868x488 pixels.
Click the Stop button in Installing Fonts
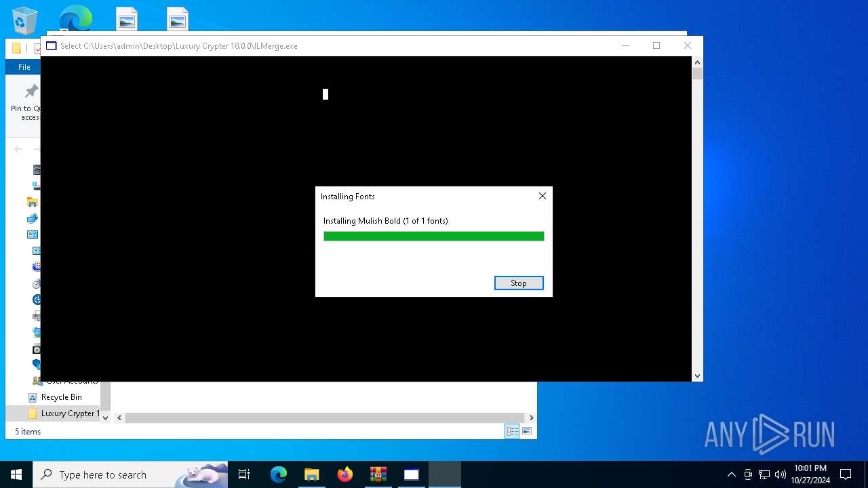519,283
